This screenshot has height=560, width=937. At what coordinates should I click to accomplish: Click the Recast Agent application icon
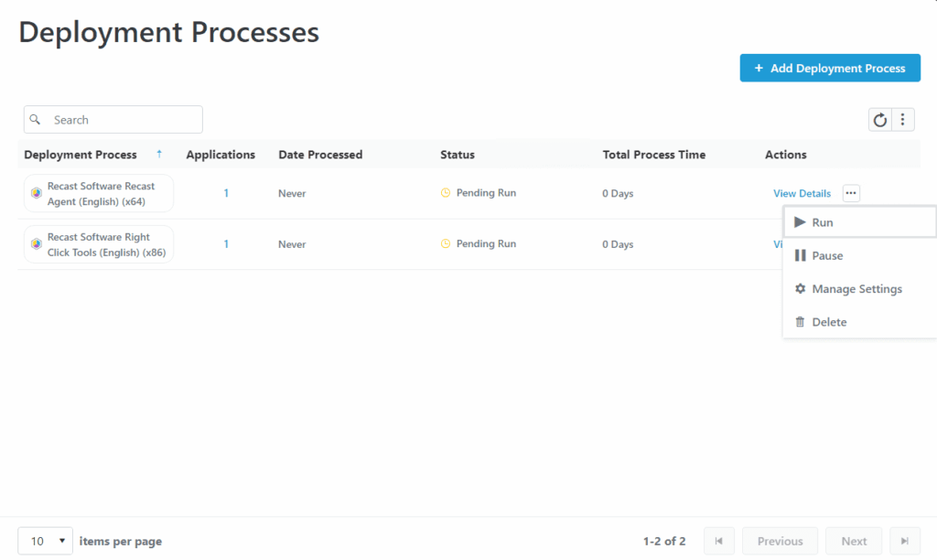[36, 193]
